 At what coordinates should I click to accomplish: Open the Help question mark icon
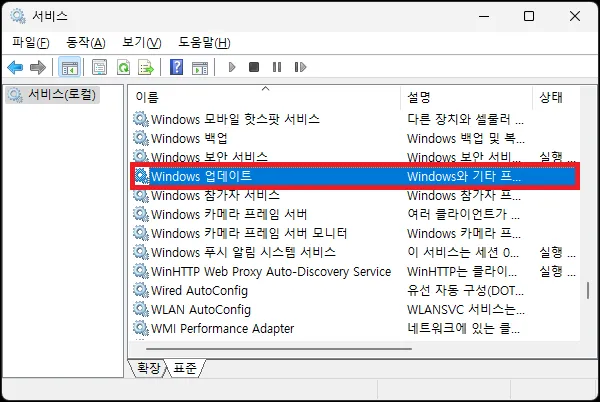pos(176,67)
